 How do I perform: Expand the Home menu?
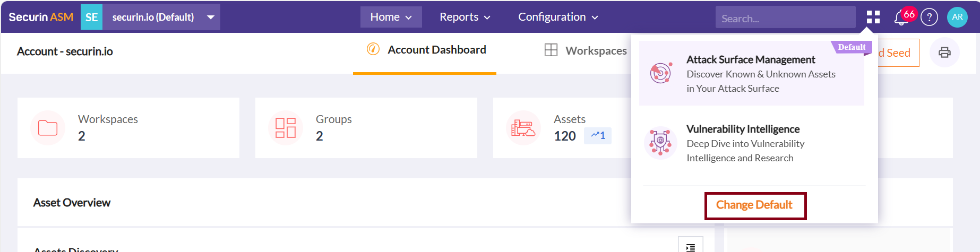tap(391, 17)
